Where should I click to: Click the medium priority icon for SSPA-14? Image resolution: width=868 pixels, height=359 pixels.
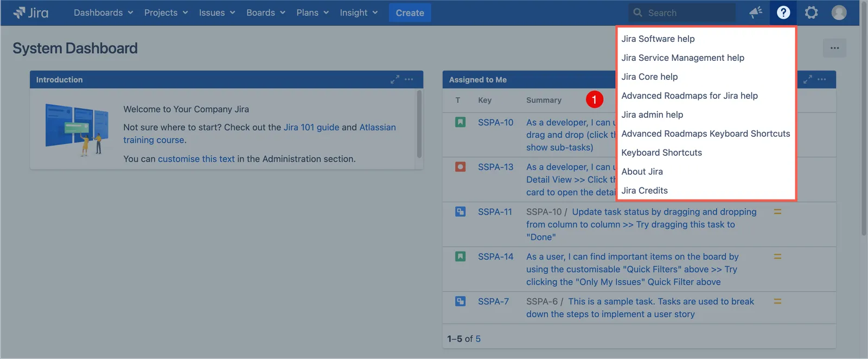(777, 256)
